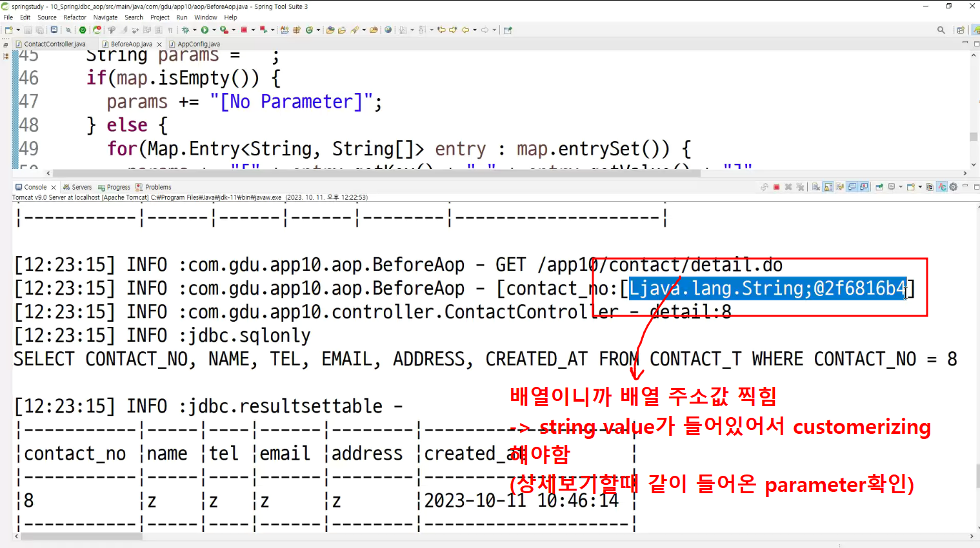Toggle Scroll Lock in console toolbar
This screenshot has height=548, width=980.
[x=828, y=187]
